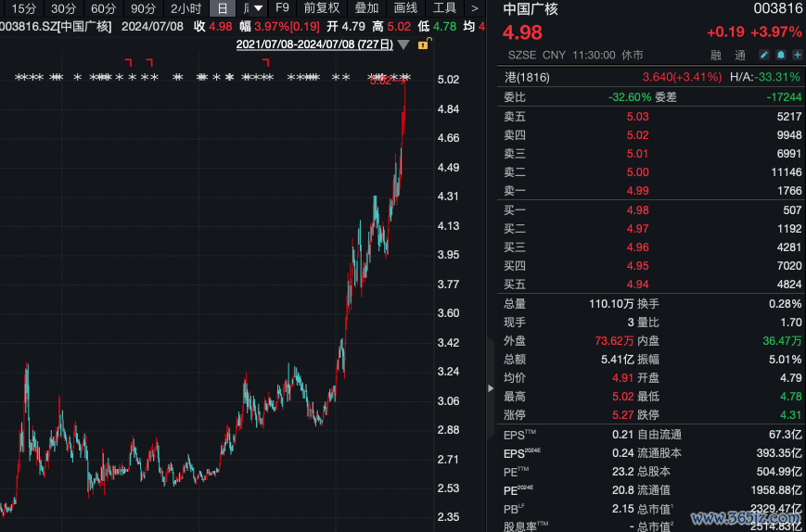Open the 工具 tools menu

click(x=444, y=8)
